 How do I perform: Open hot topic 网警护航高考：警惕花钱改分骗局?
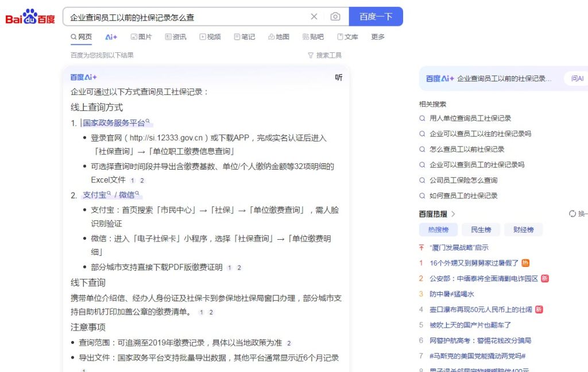click(481, 340)
